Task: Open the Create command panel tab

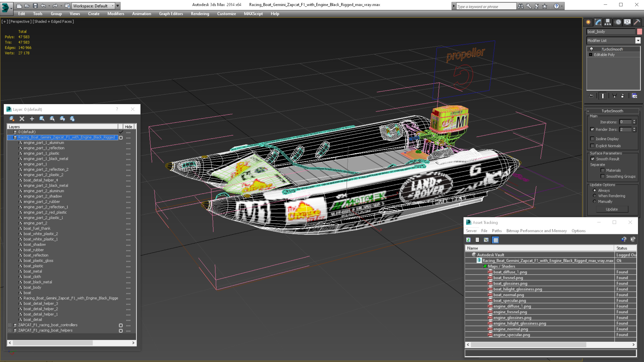Action: pyautogui.click(x=588, y=22)
